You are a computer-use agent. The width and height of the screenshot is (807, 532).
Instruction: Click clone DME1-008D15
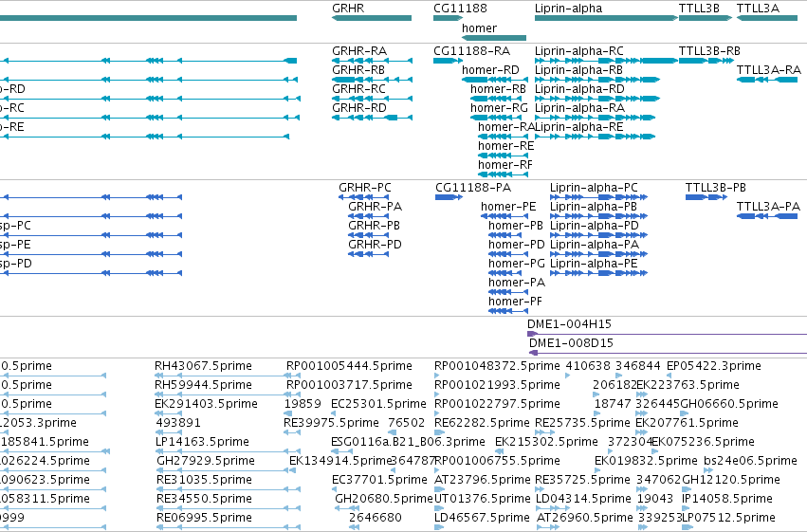point(571,343)
